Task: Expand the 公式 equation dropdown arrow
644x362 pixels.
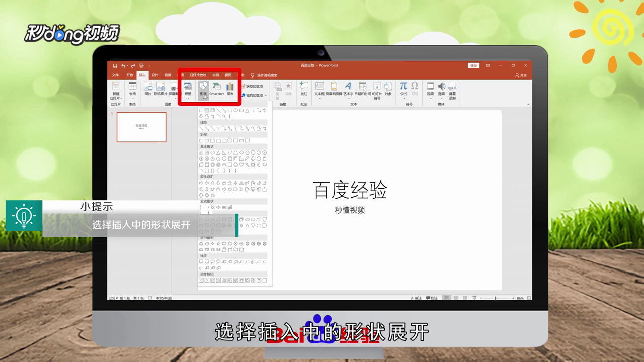Action: click(404, 97)
